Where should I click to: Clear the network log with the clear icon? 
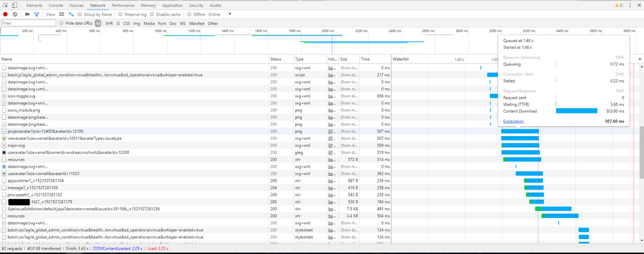15,14
